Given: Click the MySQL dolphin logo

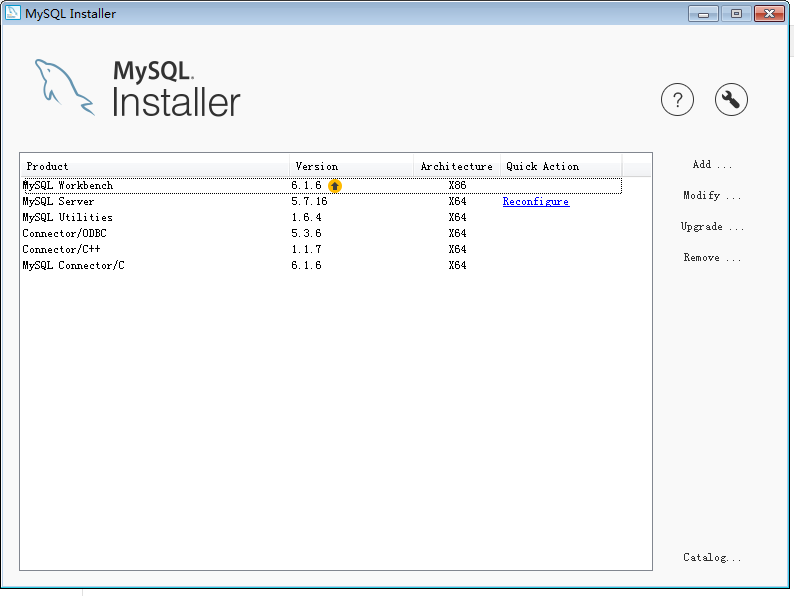Looking at the screenshot, I should tap(64, 88).
